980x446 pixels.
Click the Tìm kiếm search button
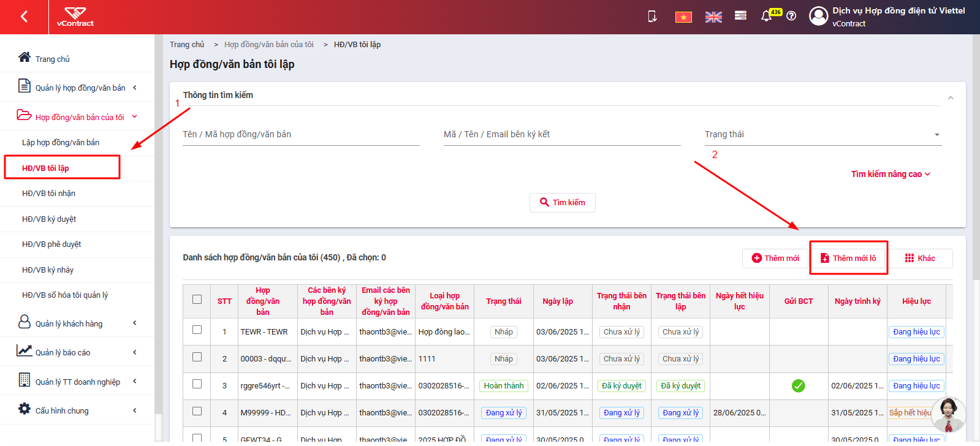pyautogui.click(x=562, y=203)
